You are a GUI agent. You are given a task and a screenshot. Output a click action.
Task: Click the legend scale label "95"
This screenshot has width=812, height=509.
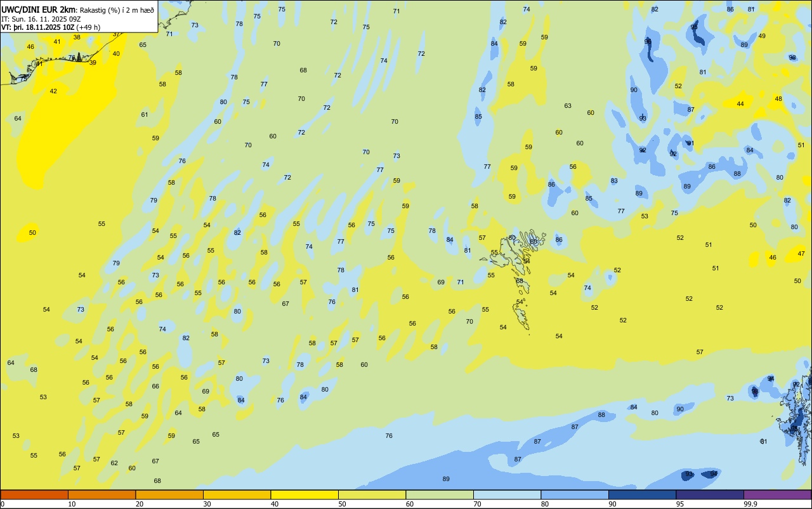click(x=680, y=504)
